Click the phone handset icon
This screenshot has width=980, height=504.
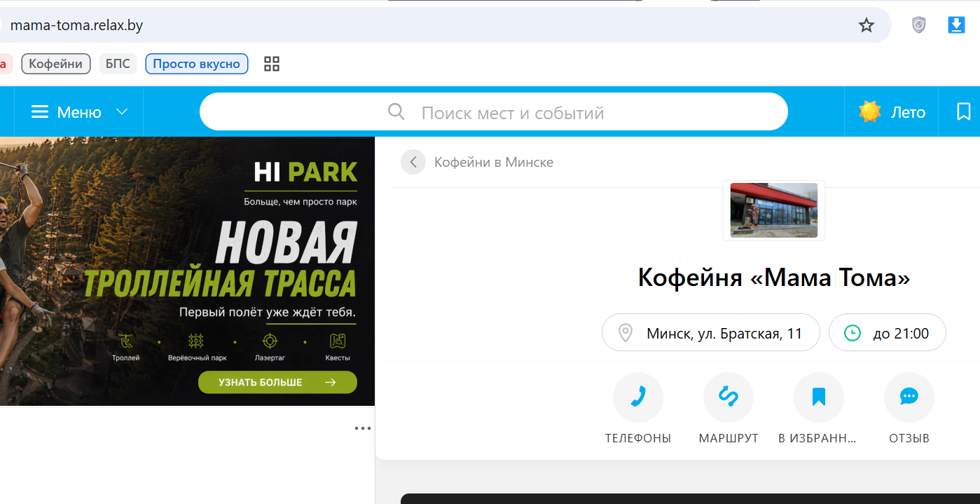(x=638, y=397)
